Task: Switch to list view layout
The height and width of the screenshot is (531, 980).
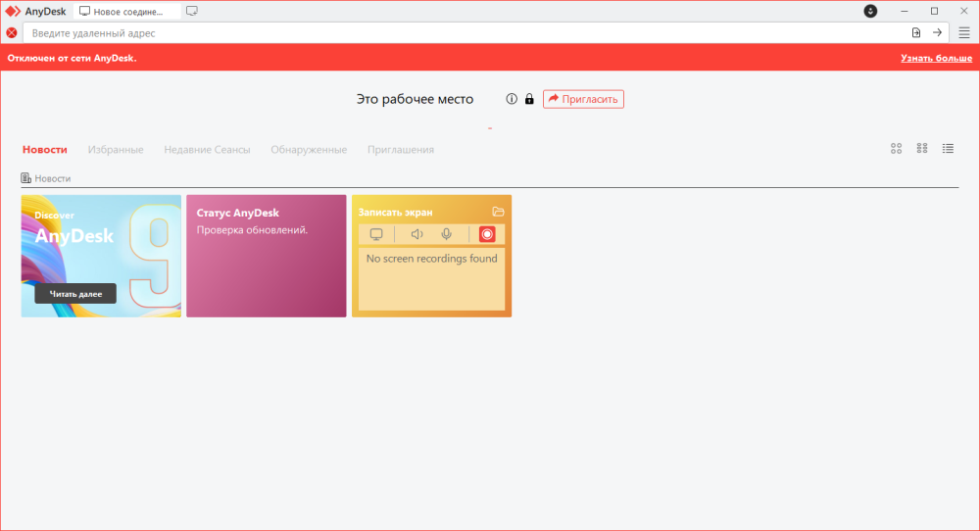Action: click(949, 149)
